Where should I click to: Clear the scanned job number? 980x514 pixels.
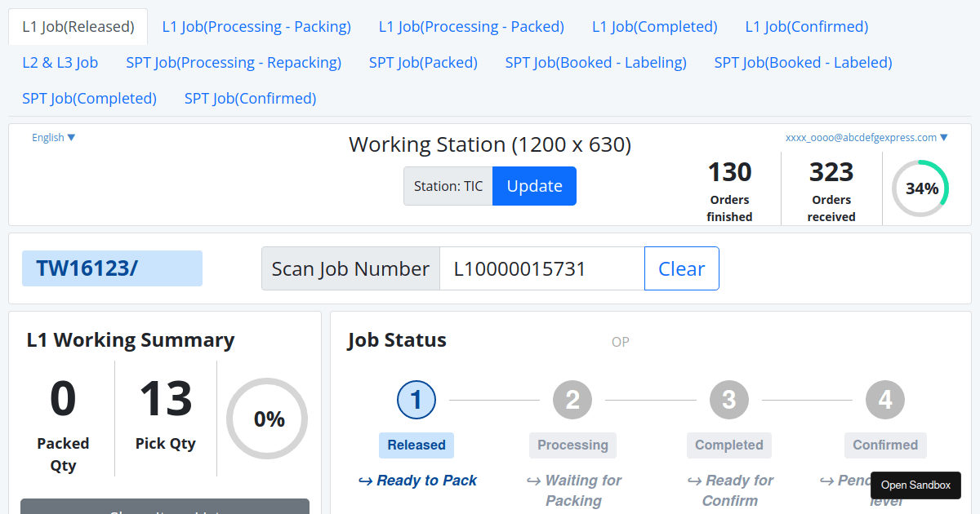[x=681, y=268]
